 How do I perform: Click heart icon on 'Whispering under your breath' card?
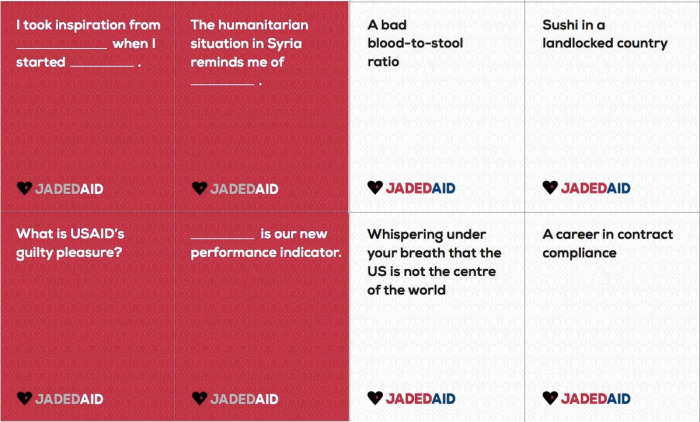375,397
